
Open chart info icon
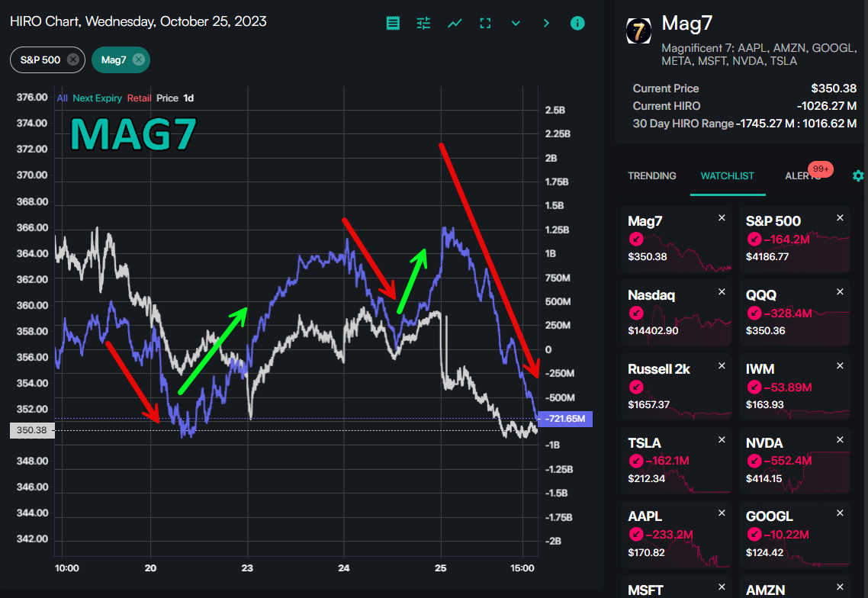[x=577, y=23]
